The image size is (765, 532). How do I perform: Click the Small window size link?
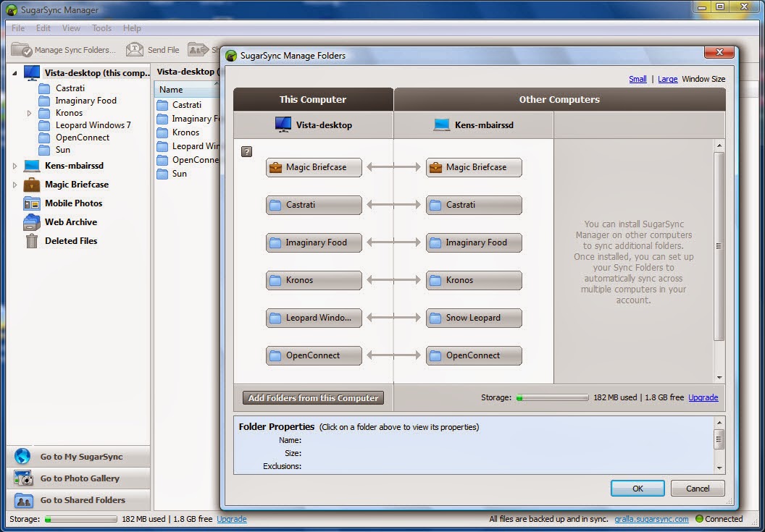pos(637,79)
